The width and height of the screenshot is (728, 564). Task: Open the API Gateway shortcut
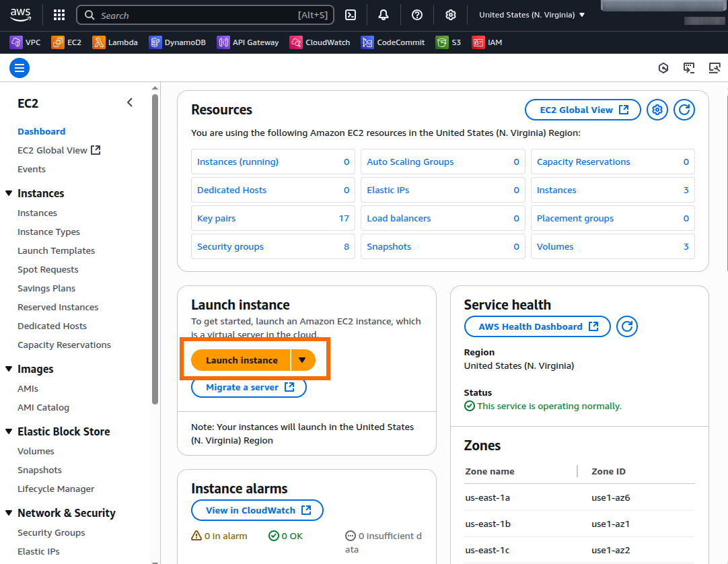[247, 42]
